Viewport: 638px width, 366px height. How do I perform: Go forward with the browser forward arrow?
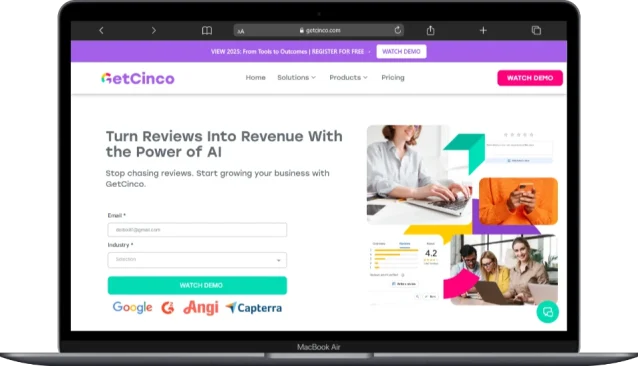(x=153, y=30)
